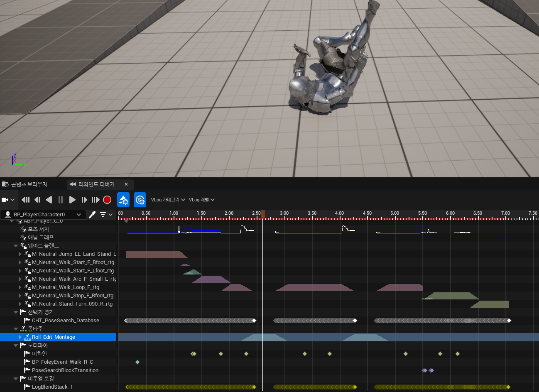This screenshot has height=392, width=539.
Task: Play the rewind recording forward
Action: pyautogui.click(x=72, y=200)
